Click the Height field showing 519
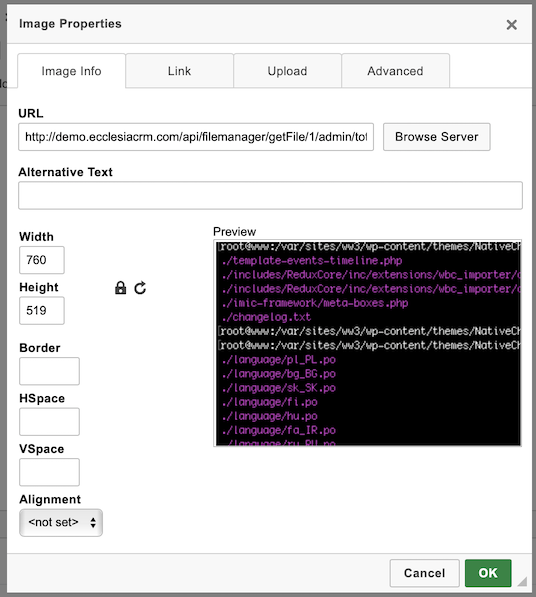 [42, 311]
